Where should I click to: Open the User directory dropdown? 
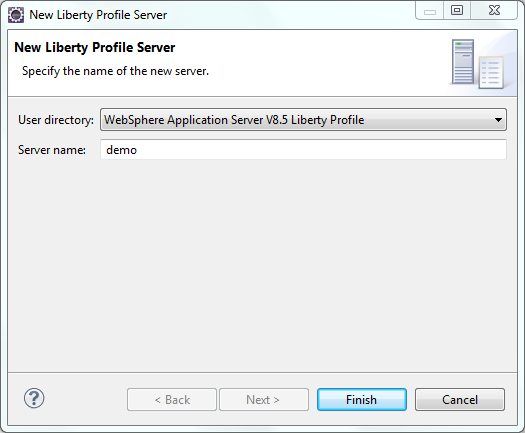pyautogui.click(x=303, y=120)
